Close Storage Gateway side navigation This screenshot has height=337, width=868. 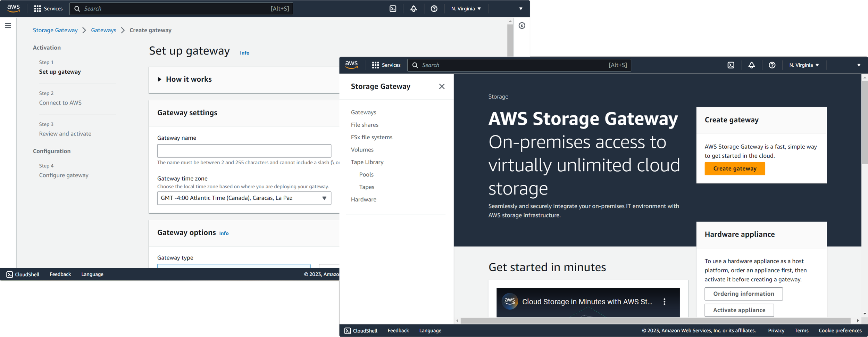pos(442,87)
